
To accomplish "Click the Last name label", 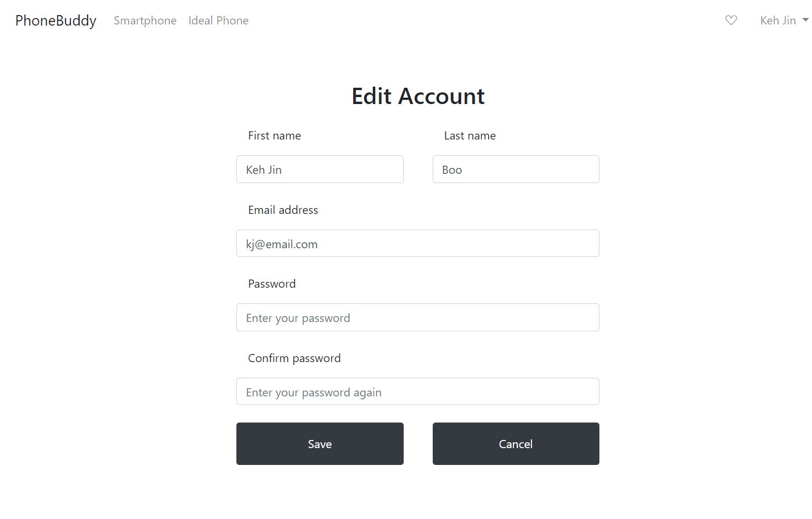I will (470, 135).
